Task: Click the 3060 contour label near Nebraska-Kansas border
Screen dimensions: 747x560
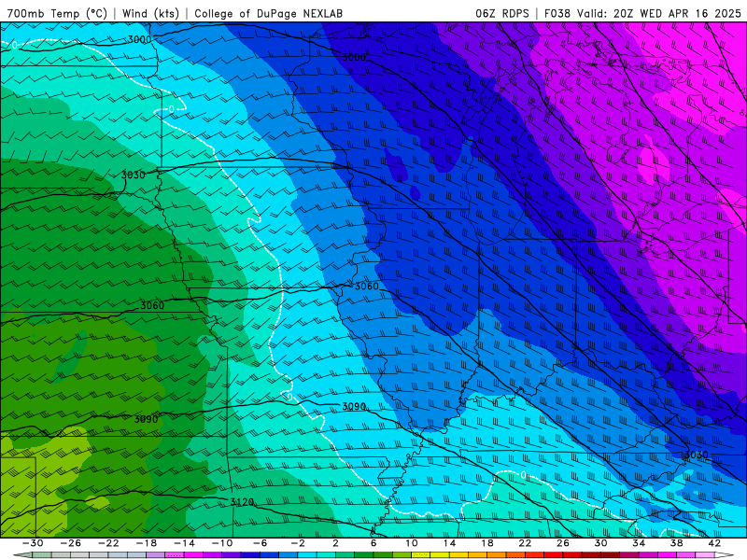Action: (x=152, y=306)
